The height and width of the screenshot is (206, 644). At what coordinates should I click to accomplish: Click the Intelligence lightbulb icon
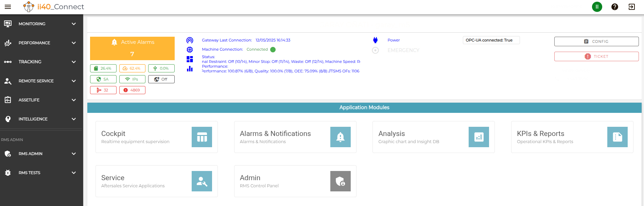point(8,119)
